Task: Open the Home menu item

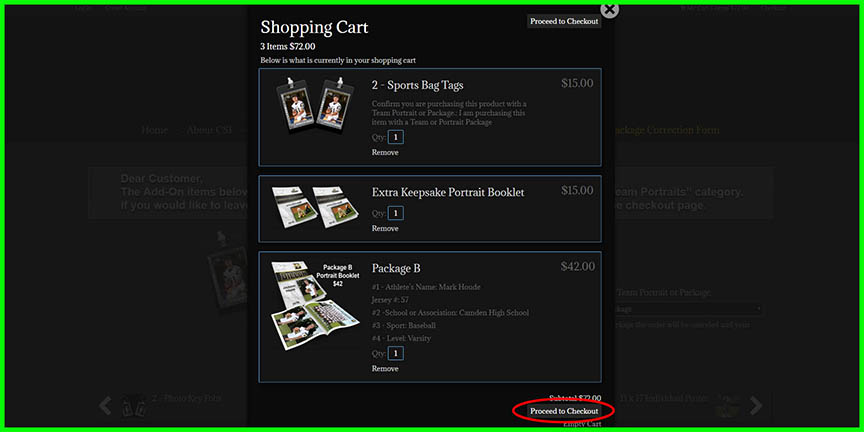Action: click(154, 130)
